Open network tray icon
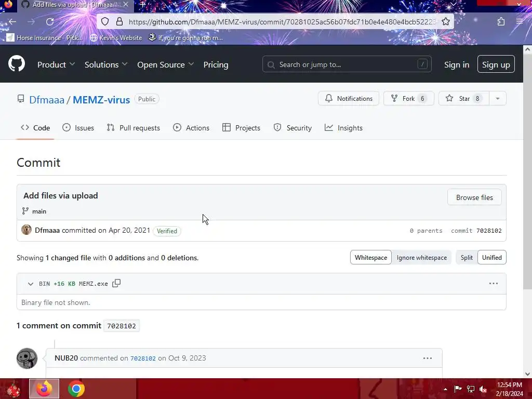 tap(471, 389)
